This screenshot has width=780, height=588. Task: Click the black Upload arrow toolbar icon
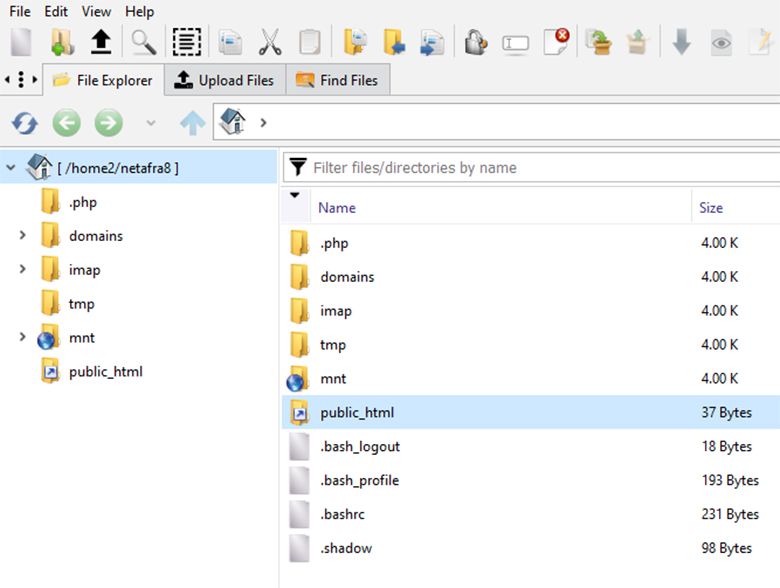click(x=101, y=42)
